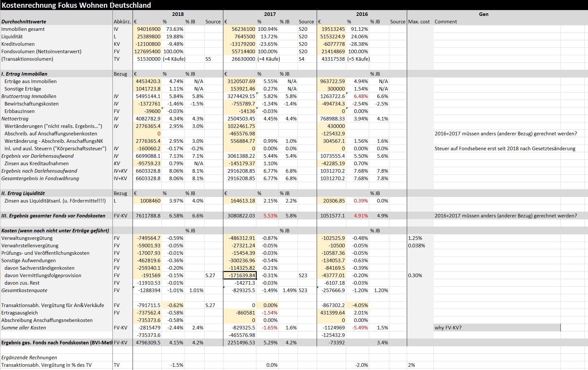This screenshot has width=588, height=370.
Task: Select the 'Comment' column header
Action: (446, 22)
